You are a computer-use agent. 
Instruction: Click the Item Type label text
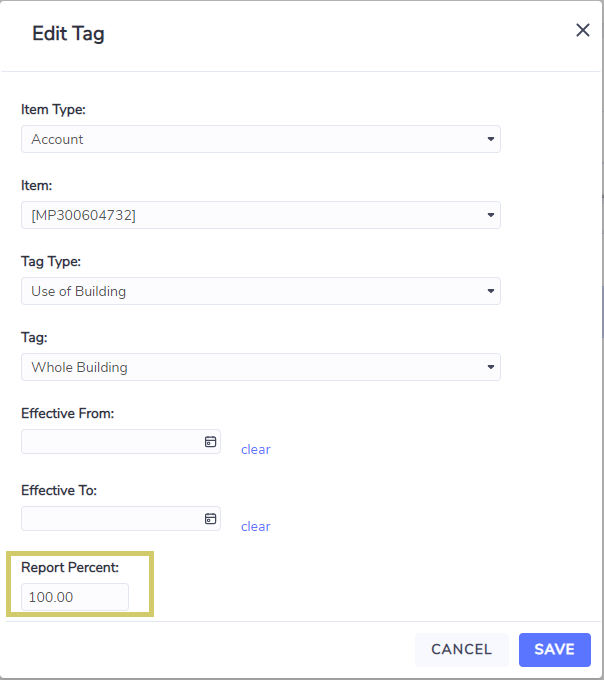click(53, 109)
